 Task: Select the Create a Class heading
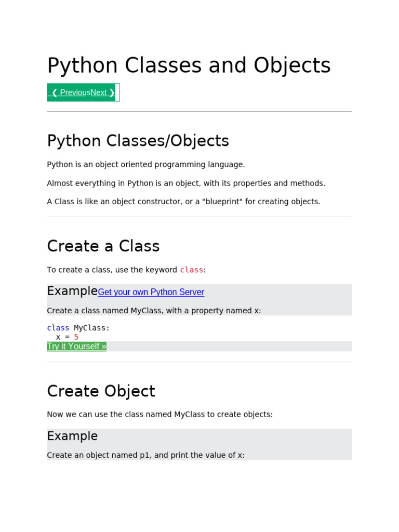(103, 246)
